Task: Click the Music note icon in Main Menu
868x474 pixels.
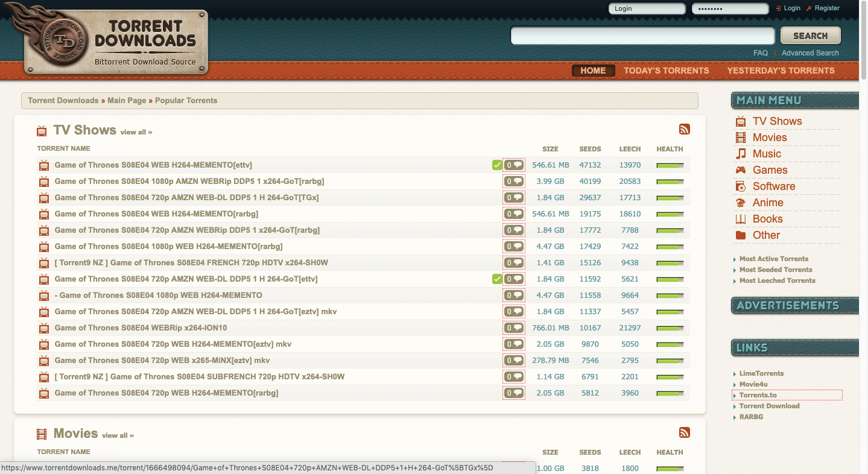Action: [x=741, y=154]
